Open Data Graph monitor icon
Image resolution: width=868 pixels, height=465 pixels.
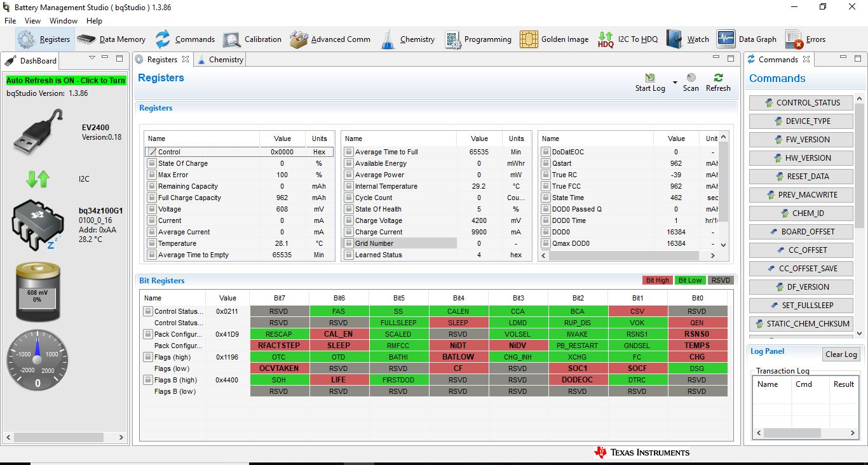(x=726, y=39)
